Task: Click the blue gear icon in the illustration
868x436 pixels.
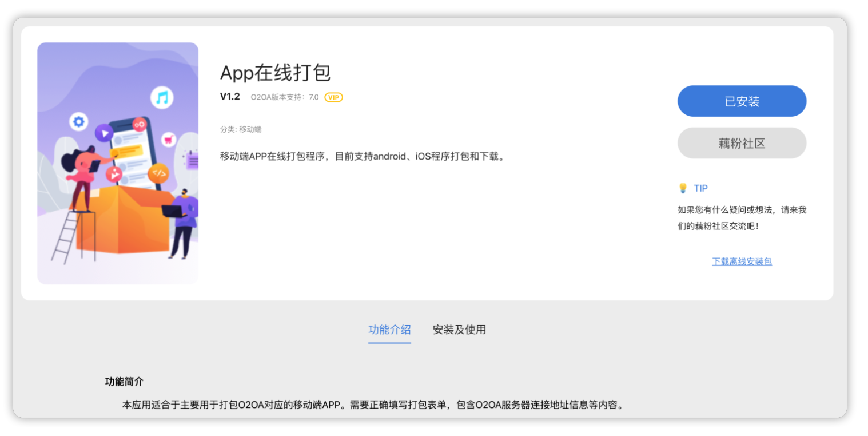Action: pyautogui.click(x=78, y=121)
